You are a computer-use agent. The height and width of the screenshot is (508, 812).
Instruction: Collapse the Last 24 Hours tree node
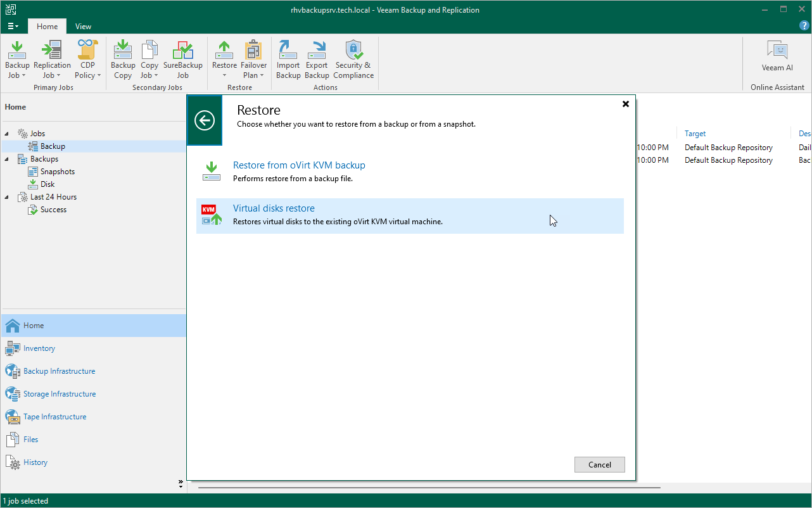pyautogui.click(x=8, y=197)
